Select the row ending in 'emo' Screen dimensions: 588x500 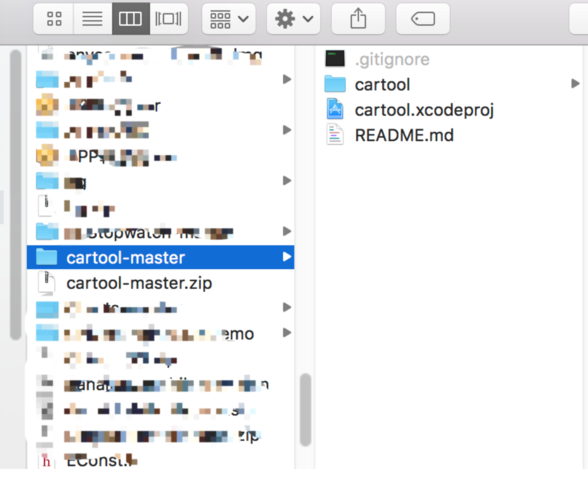pos(160,333)
